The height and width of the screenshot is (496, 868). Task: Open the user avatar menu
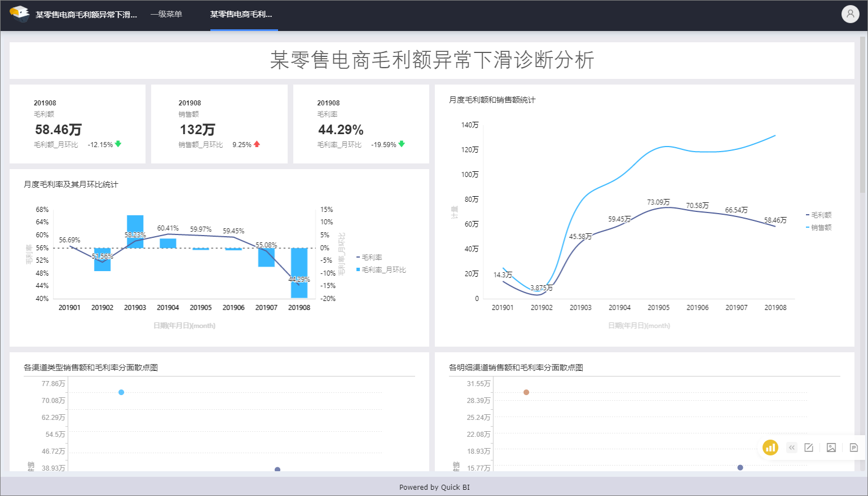pyautogui.click(x=850, y=14)
